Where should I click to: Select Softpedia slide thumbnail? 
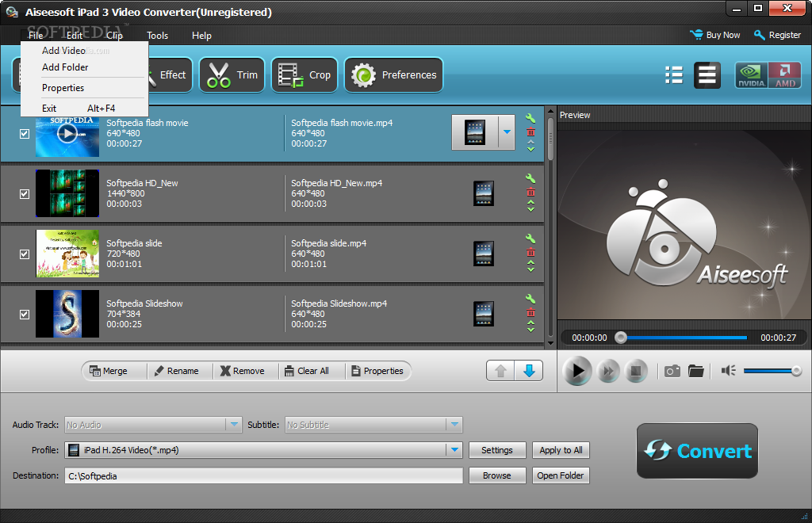(x=67, y=254)
